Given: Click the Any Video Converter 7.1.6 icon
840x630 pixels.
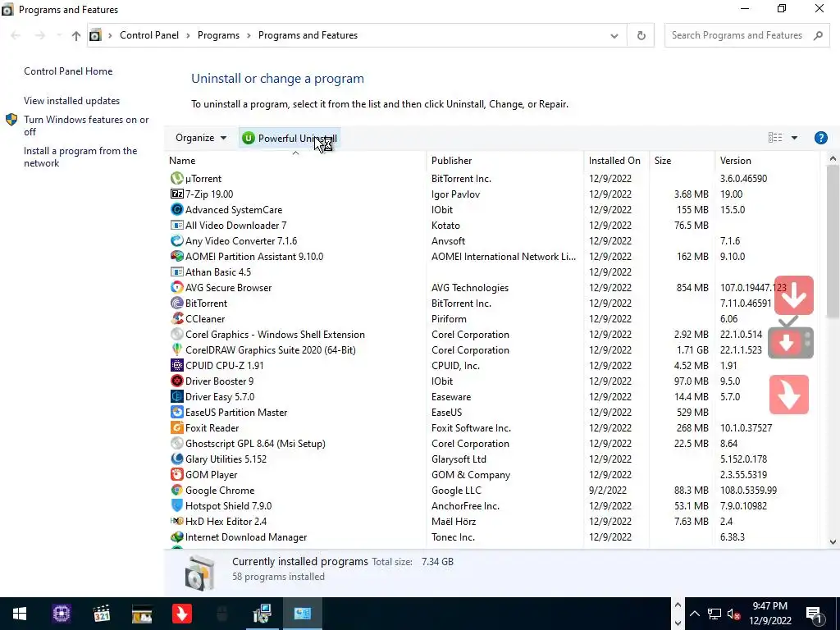Looking at the screenshot, I should 177,240.
